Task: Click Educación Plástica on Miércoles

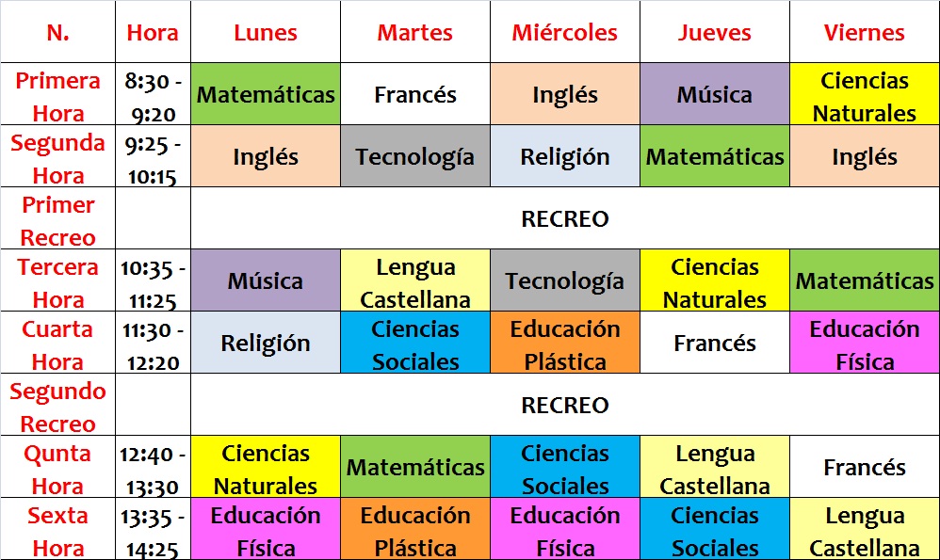Action: [x=565, y=343]
